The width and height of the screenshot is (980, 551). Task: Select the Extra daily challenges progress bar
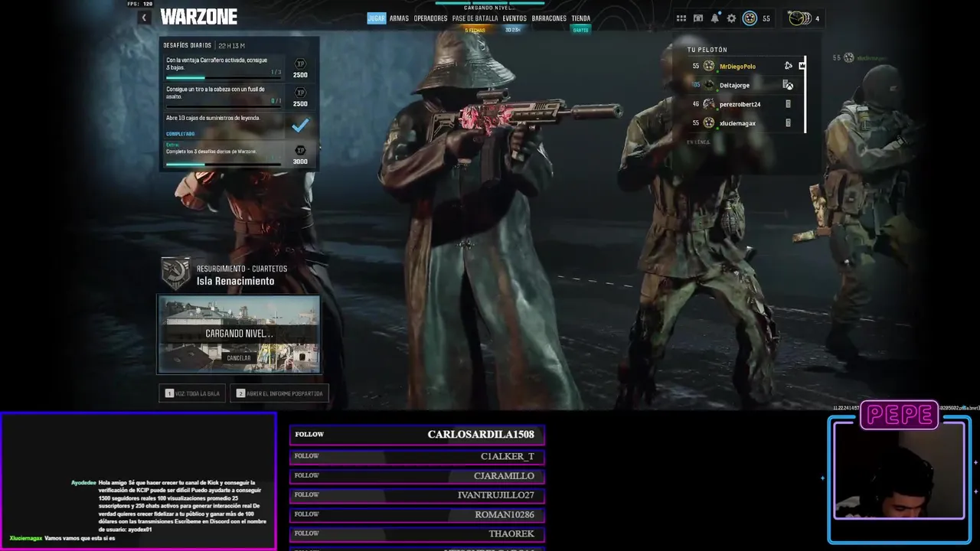pyautogui.click(x=224, y=164)
